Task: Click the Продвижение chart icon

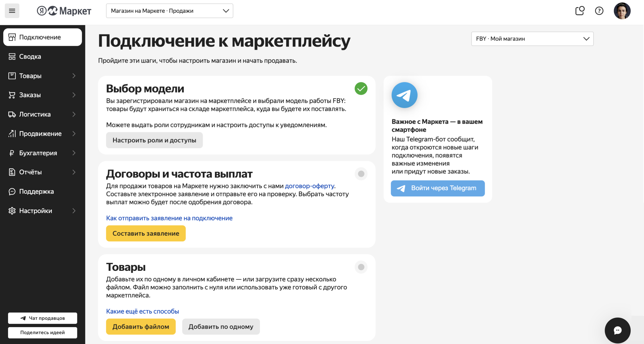Action: tap(12, 134)
